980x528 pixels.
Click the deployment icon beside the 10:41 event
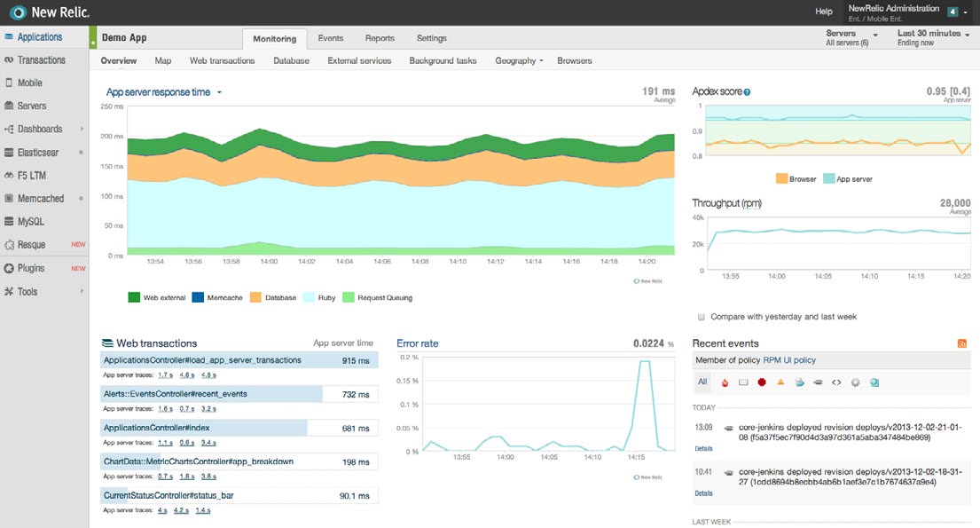728,473
